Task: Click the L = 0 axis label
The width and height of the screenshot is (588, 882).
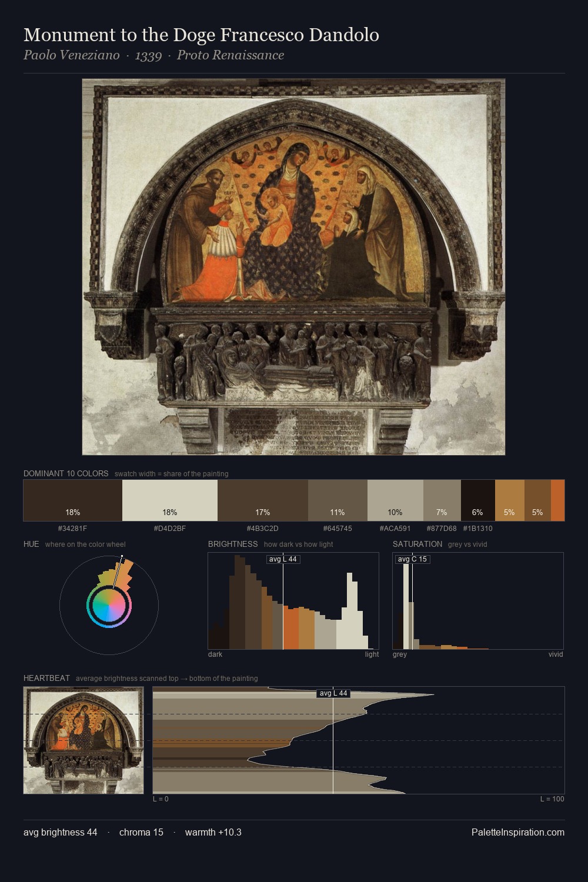Action: (161, 799)
